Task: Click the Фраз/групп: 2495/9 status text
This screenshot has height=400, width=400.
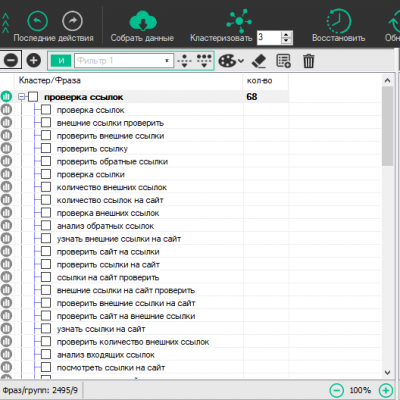Action: 40,390
